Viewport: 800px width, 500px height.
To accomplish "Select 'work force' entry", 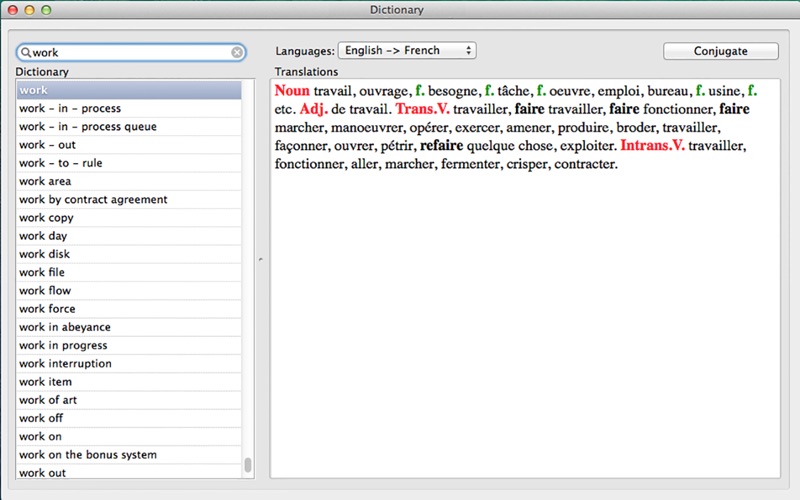I will pyautogui.click(x=129, y=309).
